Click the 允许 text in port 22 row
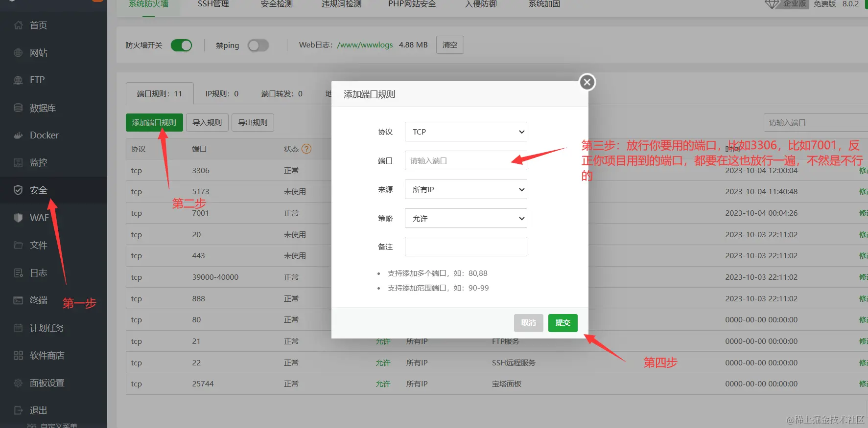Screen dimensions: 868x428 pos(383,363)
